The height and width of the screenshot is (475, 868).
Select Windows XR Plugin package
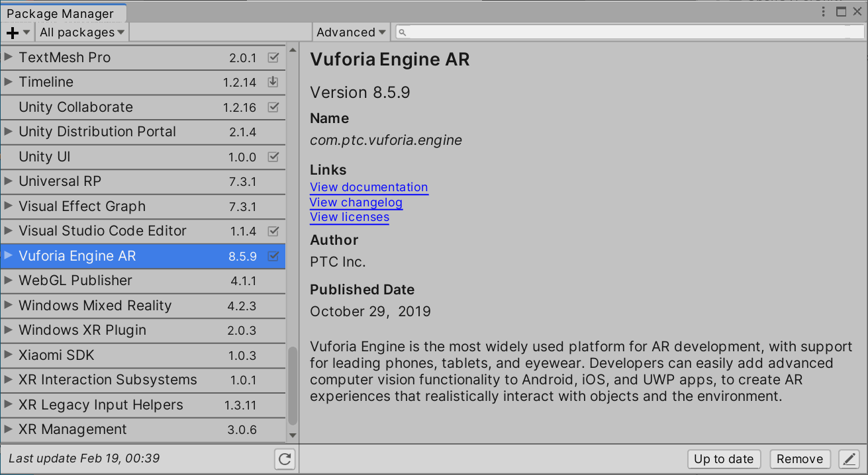pyautogui.click(x=142, y=330)
